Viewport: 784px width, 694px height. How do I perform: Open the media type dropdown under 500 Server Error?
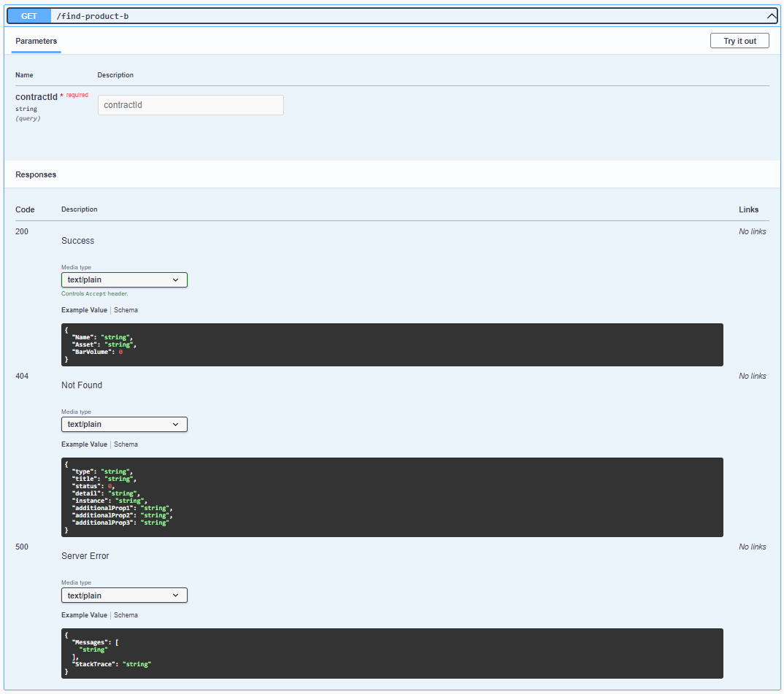(x=123, y=595)
